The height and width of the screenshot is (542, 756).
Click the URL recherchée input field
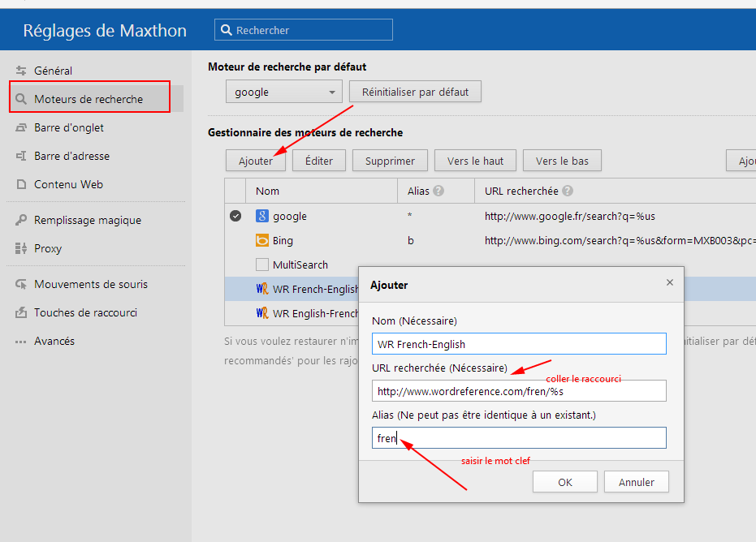pos(519,391)
